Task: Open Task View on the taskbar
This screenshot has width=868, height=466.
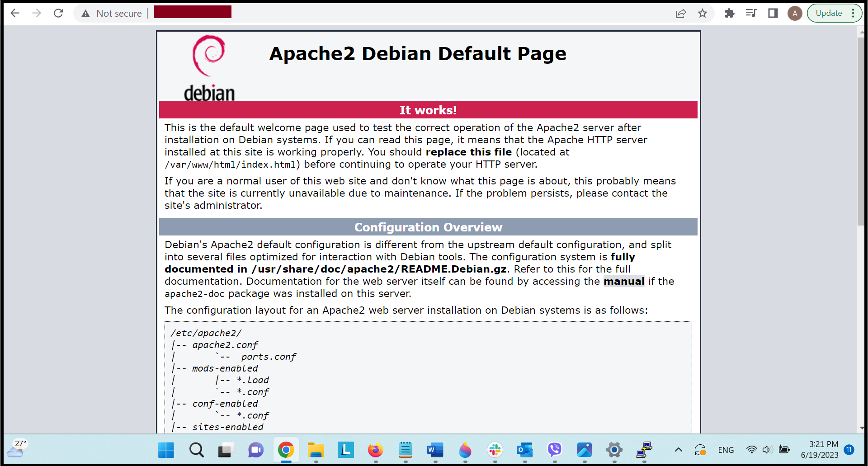Action: click(x=226, y=450)
